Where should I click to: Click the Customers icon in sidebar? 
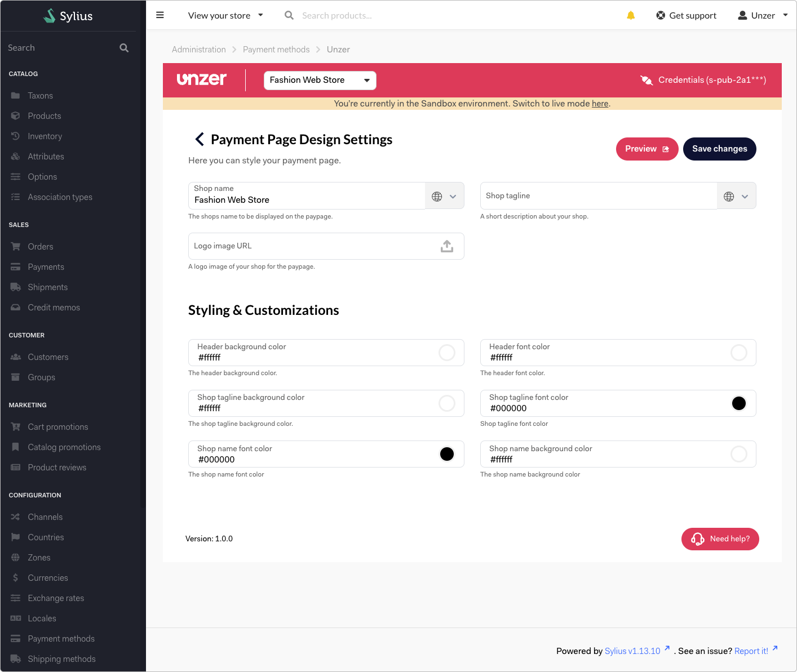16,357
